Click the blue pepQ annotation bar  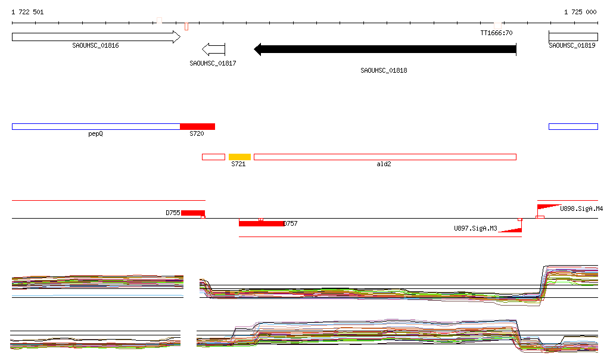click(96, 126)
